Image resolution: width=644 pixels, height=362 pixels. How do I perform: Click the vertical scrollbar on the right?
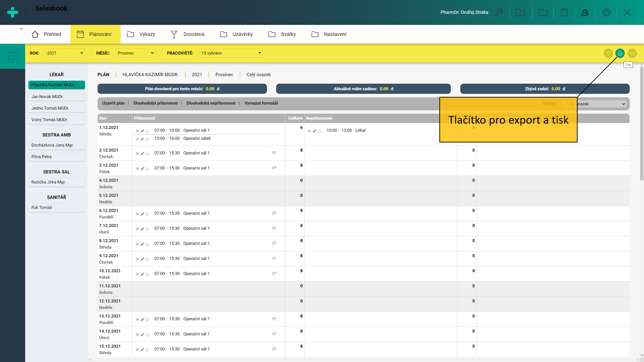point(641,124)
